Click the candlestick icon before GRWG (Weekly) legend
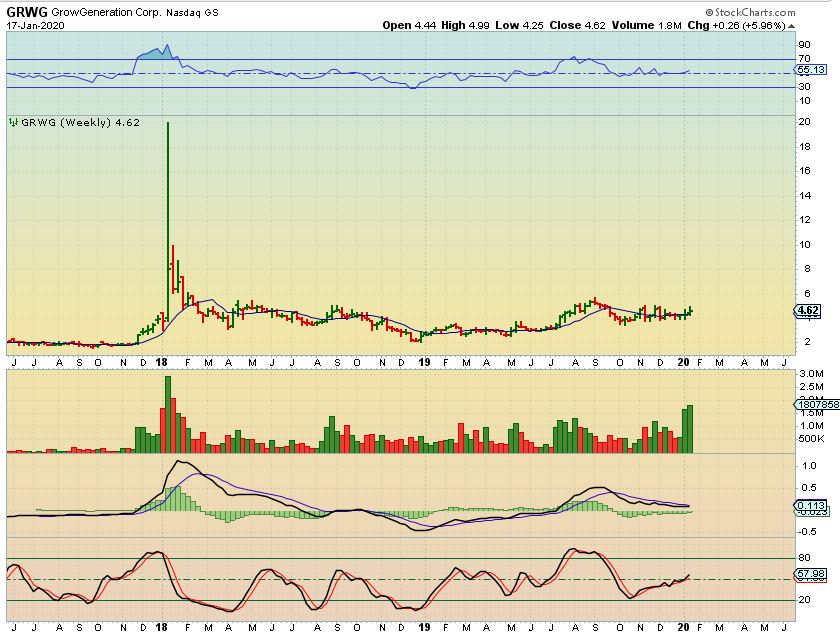 coord(14,123)
